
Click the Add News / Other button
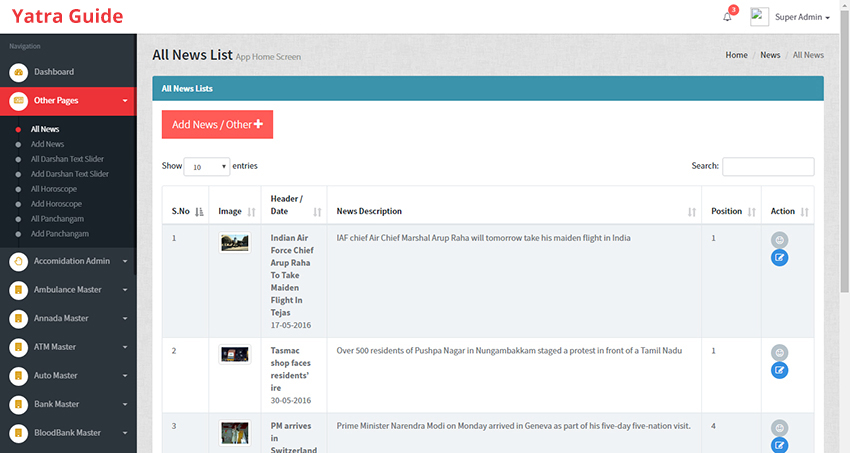[x=217, y=125]
